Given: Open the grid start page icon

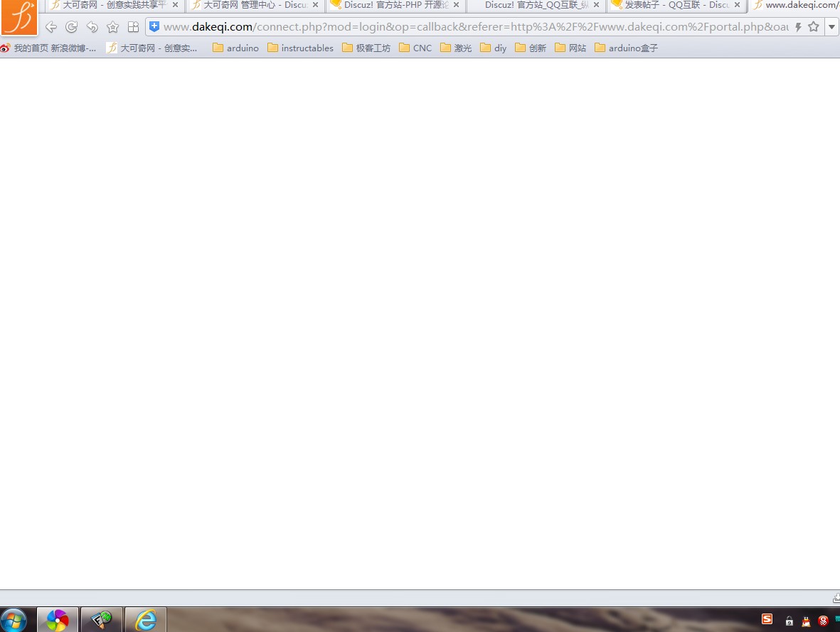Looking at the screenshot, I should pyautogui.click(x=133, y=27).
